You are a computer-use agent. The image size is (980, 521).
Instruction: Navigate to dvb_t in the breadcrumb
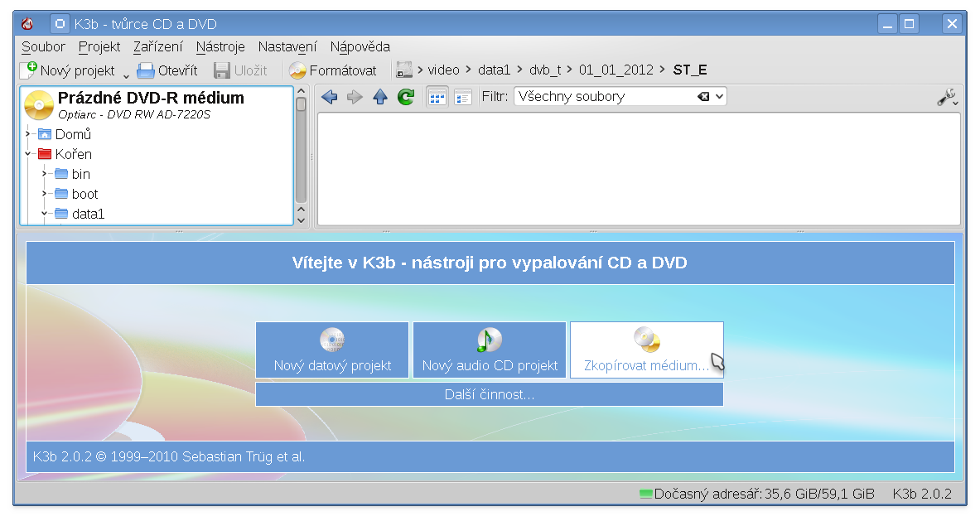click(x=545, y=70)
